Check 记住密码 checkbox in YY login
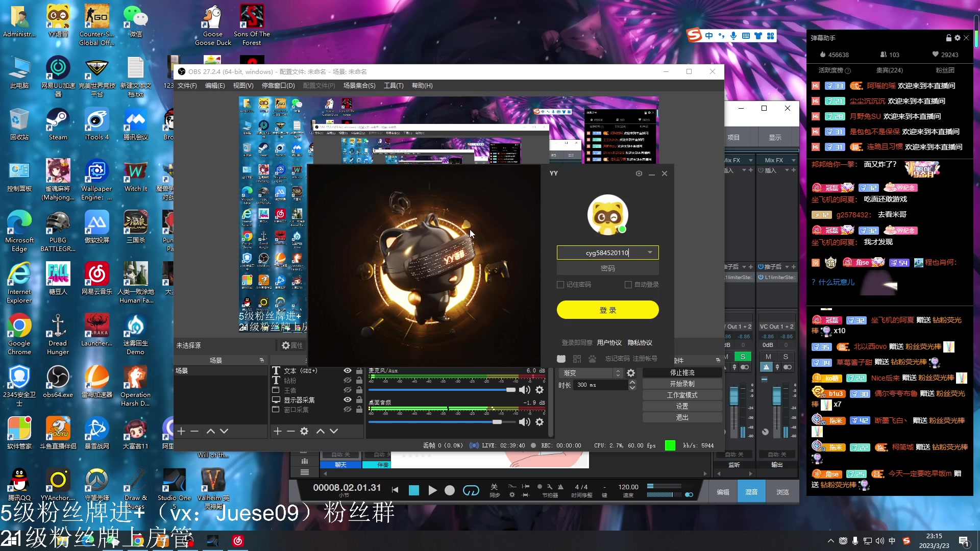 coord(560,285)
